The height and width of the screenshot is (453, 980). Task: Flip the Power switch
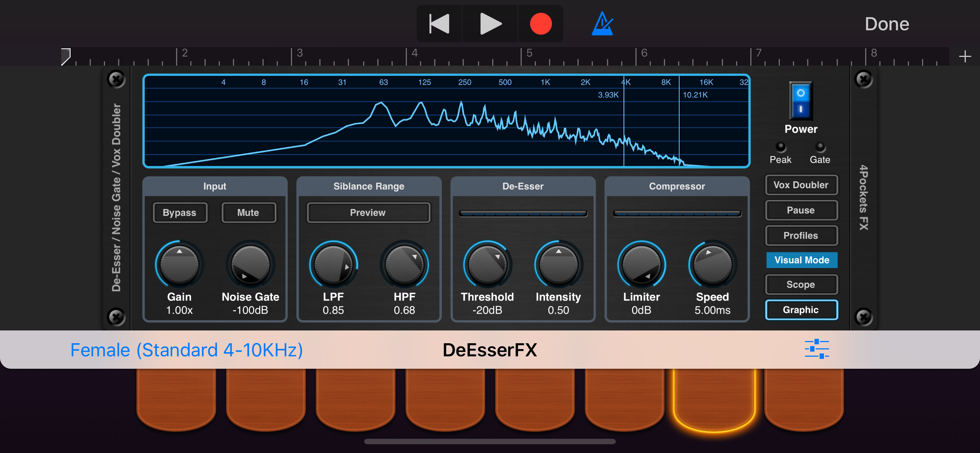[x=800, y=101]
